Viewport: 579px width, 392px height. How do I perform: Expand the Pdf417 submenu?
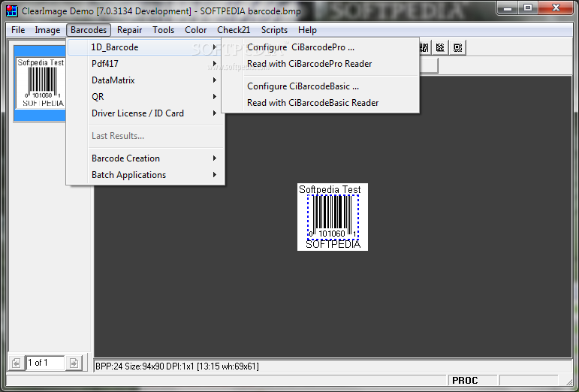pyautogui.click(x=145, y=64)
